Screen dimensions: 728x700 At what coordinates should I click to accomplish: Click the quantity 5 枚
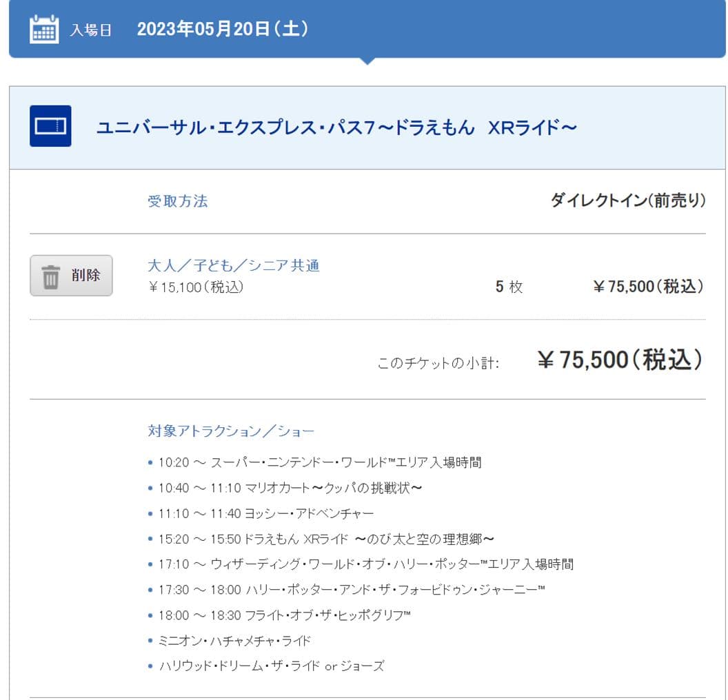[509, 287]
